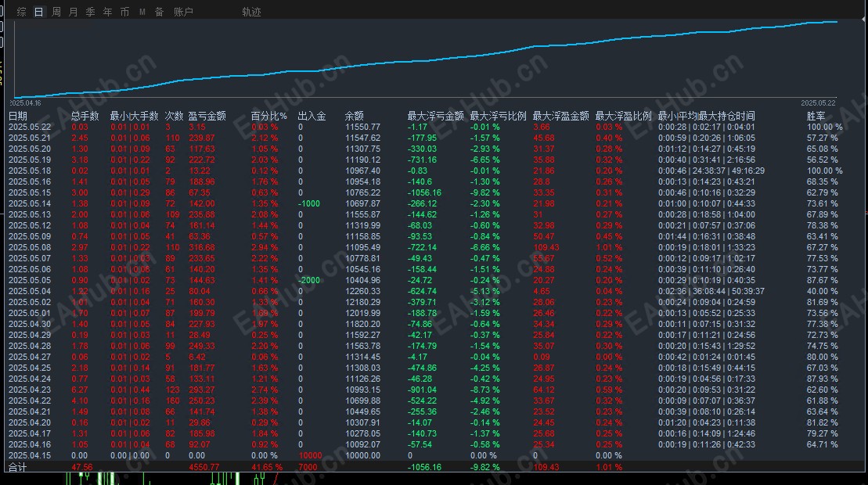
Task: Click the 2025.04.16 start date on chart
Action: pos(25,102)
